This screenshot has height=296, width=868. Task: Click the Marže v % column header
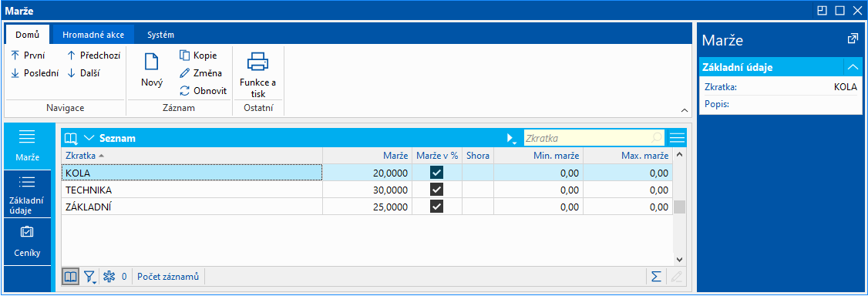[437, 156]
